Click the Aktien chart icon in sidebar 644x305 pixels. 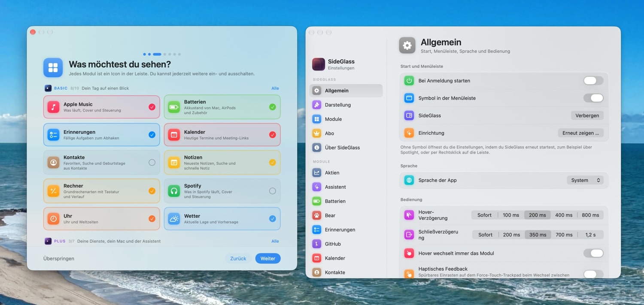317,173
